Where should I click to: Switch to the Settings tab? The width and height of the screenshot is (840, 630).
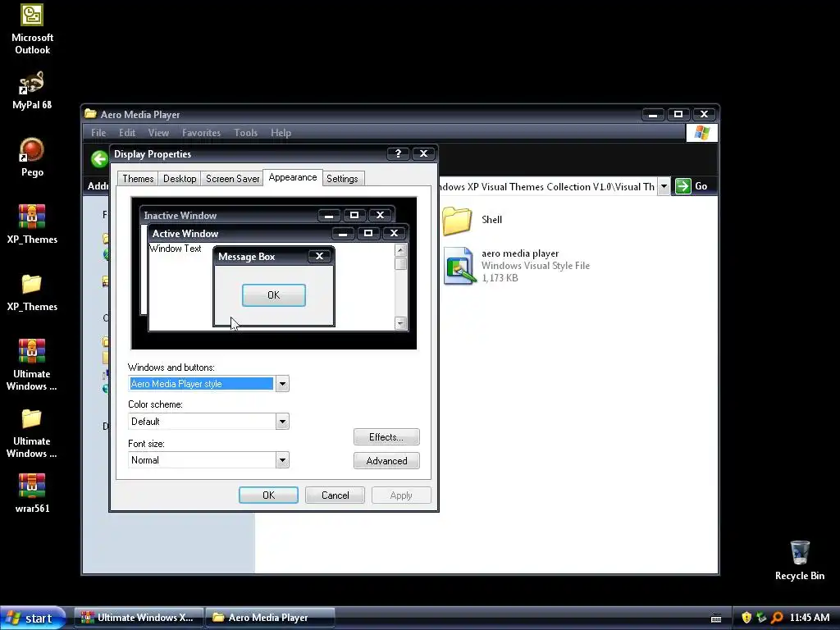342,178
